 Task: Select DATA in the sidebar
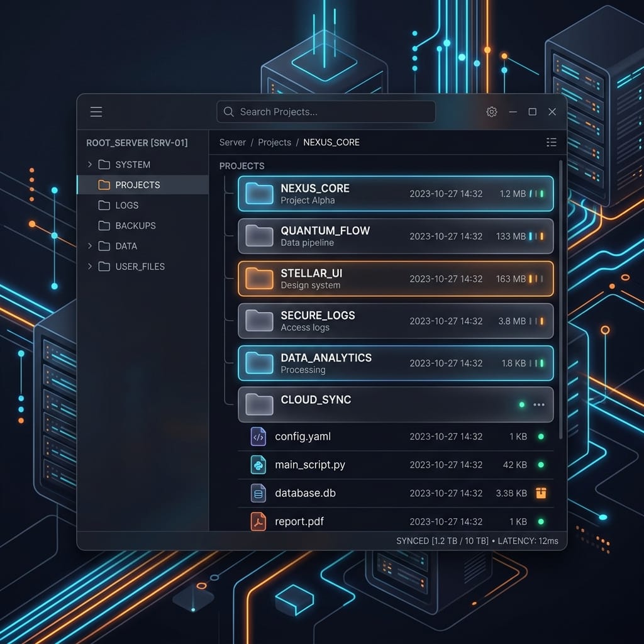143,246
